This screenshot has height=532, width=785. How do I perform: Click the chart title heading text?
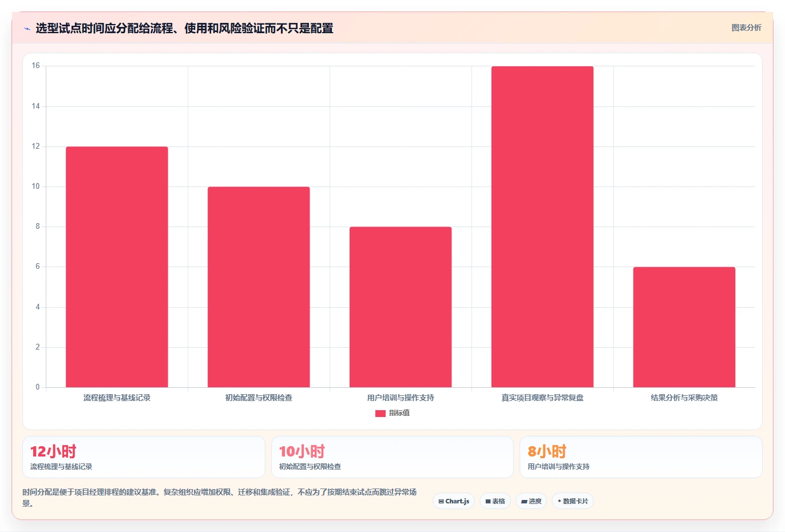coord(184,29)
